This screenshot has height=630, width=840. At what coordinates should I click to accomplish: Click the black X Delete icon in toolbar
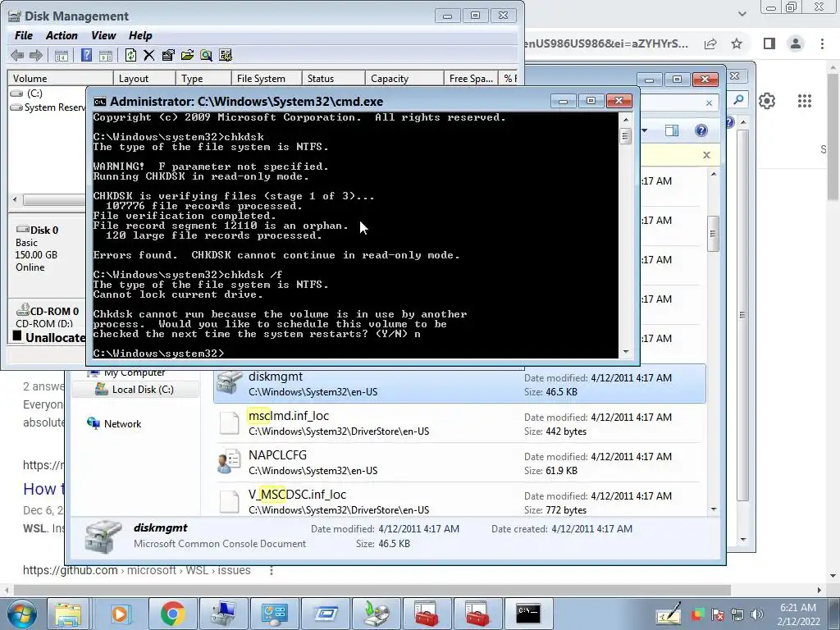point(149,55)
